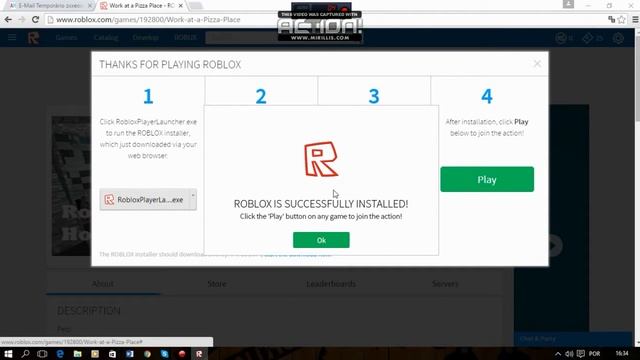Close the Work at a Pizza Place tab
Viewport: 640px width, 360px height.
pyautogui.click(x=180, y=6)
